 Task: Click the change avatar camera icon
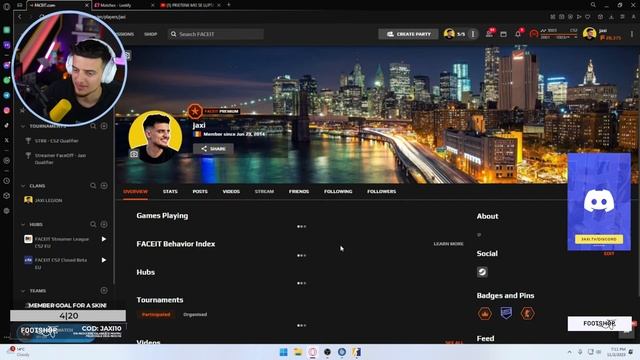click(x=134, y=154)
